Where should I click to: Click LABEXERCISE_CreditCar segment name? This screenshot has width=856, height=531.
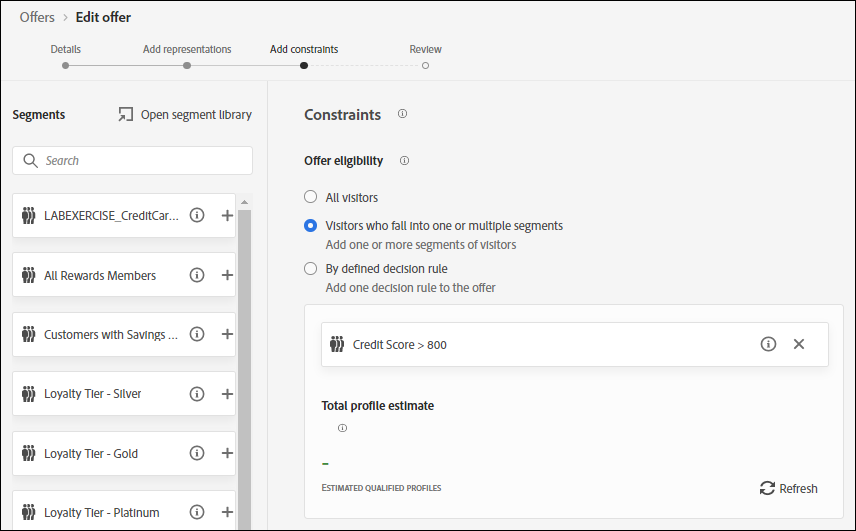pos(111,216)
